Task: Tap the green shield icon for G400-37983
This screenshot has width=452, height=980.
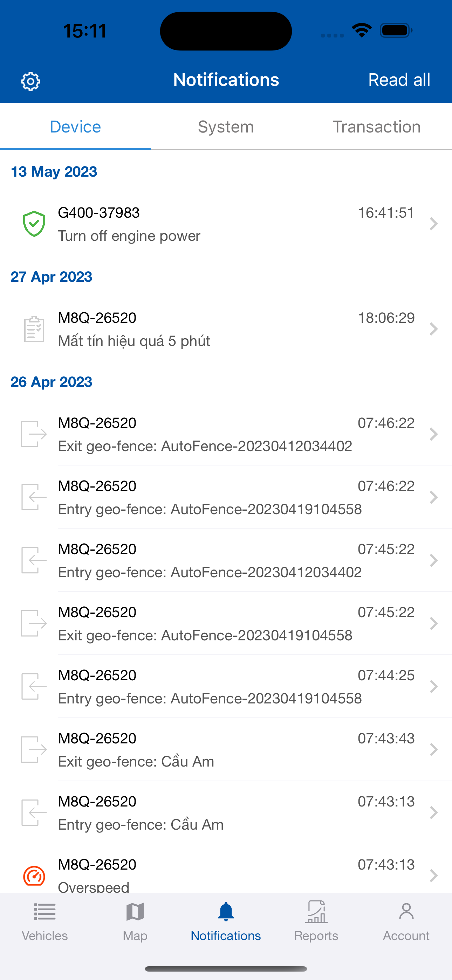Action: point(34,224)
